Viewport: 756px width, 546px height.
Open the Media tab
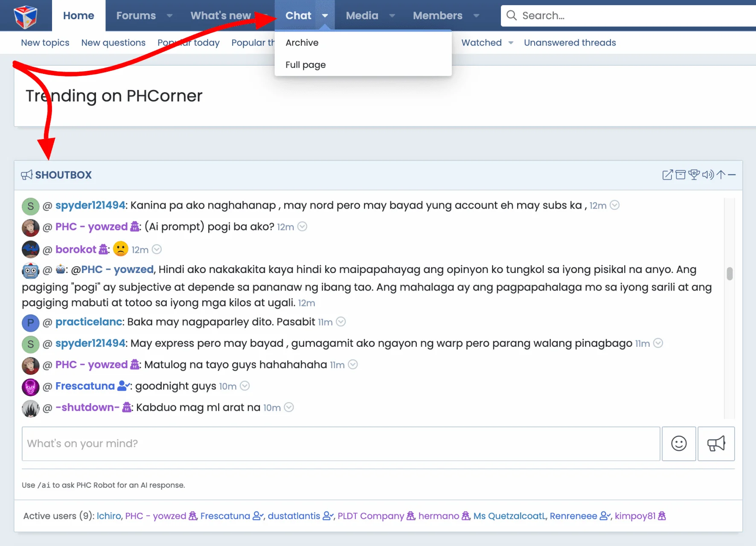coord(362,16)
